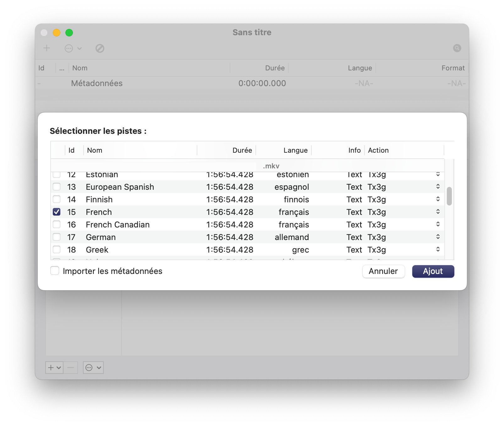Sort dialog tracks by Id column
Screen dimensions: 504x426
click(x=74, y=150)
